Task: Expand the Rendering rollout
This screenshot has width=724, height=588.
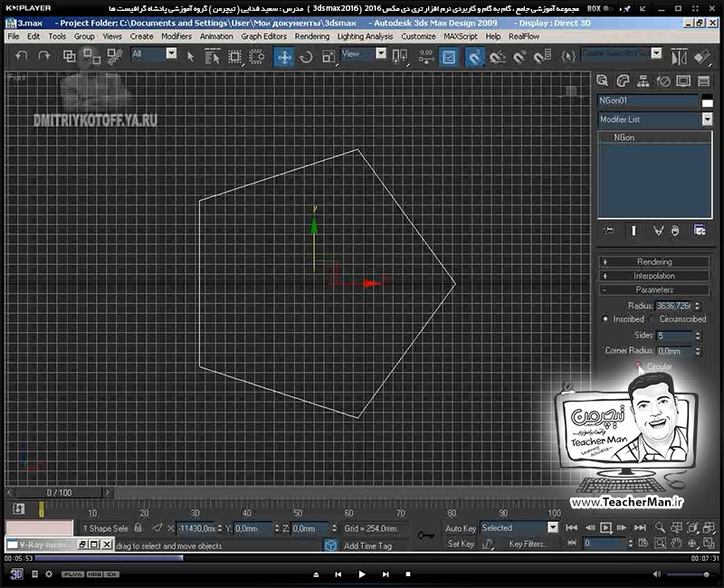Action: pyautogui.click(x=654, y=261)
